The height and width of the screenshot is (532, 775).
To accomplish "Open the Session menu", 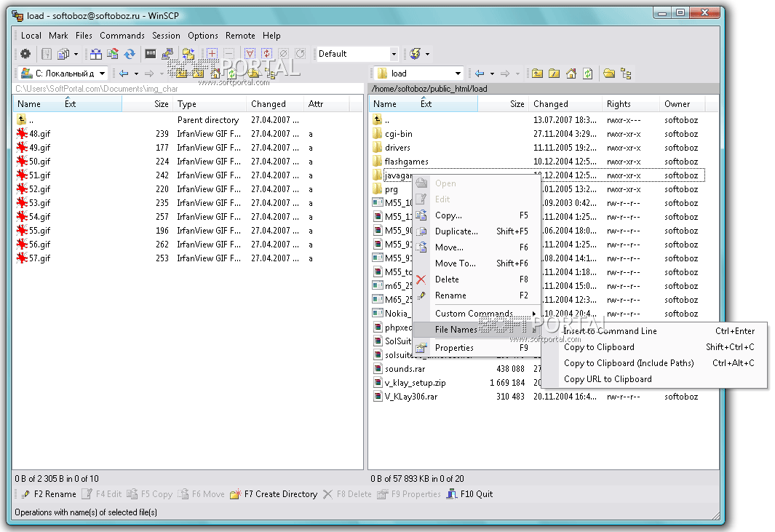I will pyautogui.click(x=166, y=36).
